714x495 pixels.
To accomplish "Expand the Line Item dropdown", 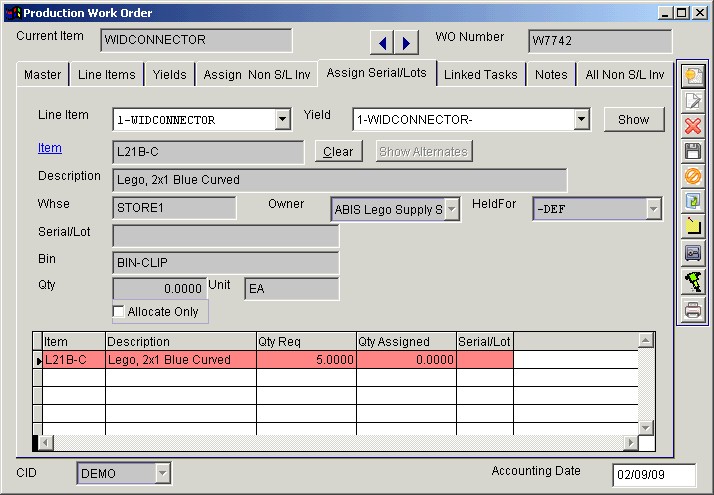I will click(x=282, y=120).
